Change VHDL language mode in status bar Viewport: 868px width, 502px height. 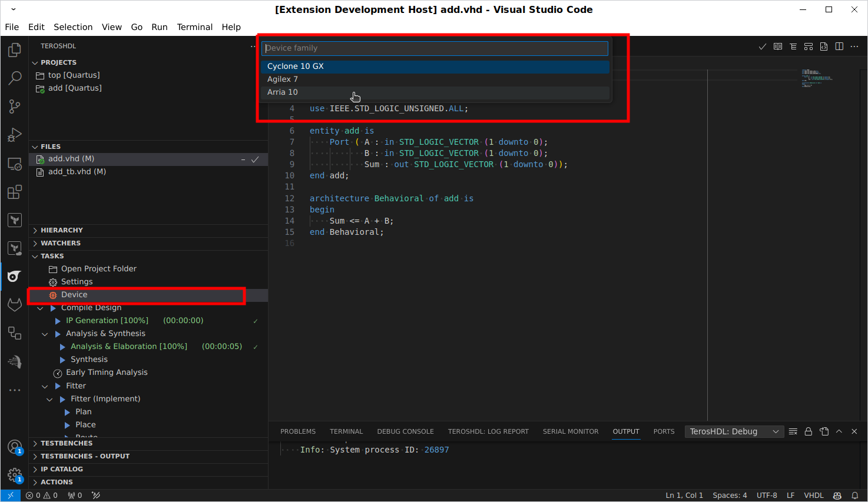814,496
